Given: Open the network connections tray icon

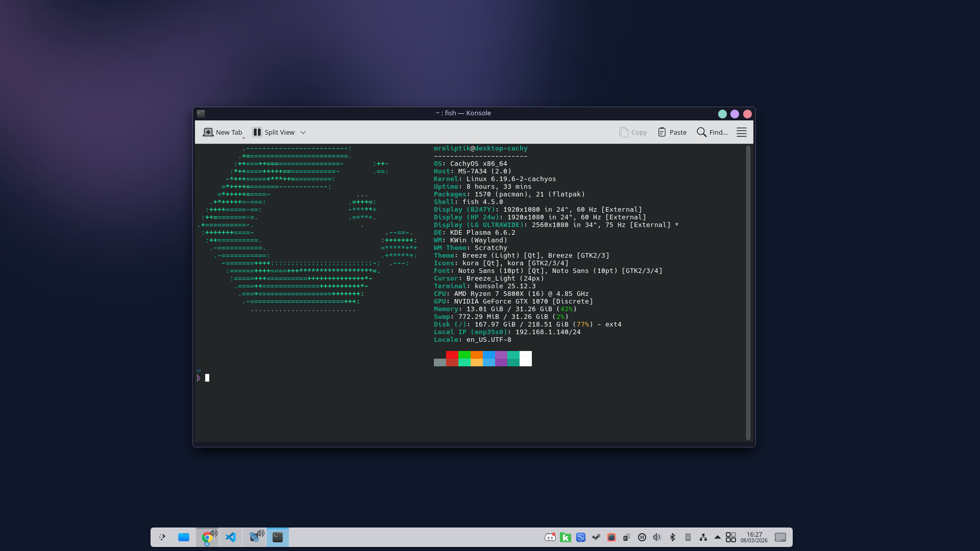Looking at the screenshot, I should point(703,537).
